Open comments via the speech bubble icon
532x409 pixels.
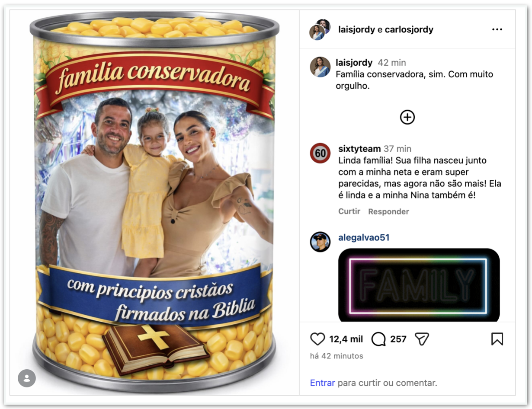(x=378, y=339)
